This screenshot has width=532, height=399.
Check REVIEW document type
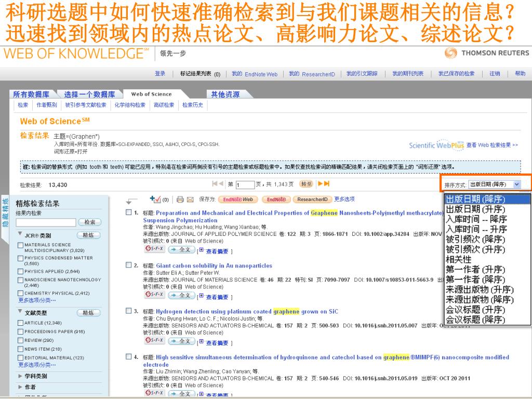point(21,340)
